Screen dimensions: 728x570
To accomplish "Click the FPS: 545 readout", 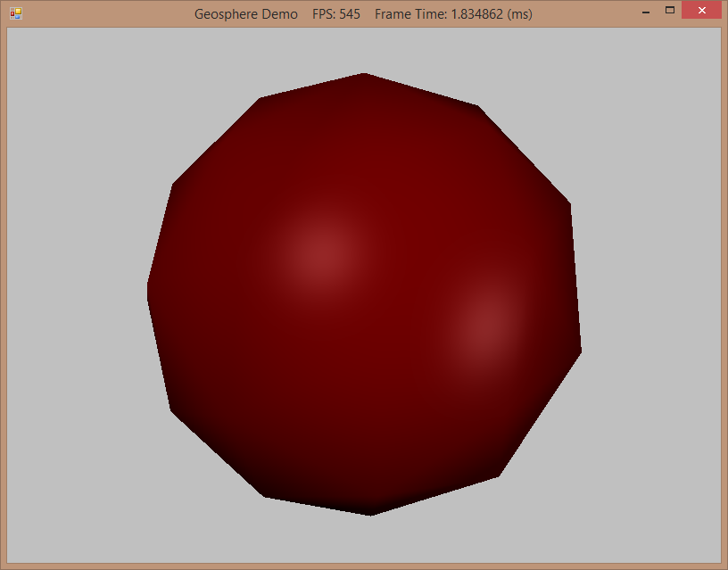I will point(335,14).
